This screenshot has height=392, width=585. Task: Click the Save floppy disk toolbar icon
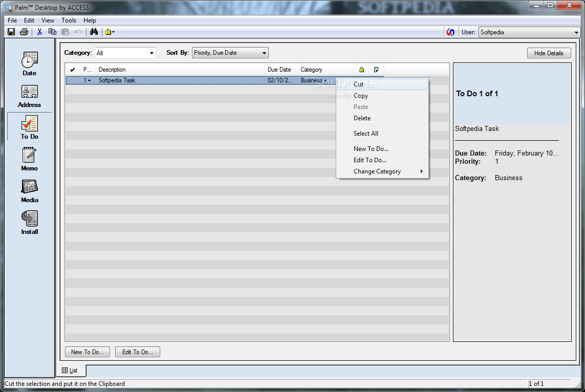pyautogui.click(x=11, y=32)
